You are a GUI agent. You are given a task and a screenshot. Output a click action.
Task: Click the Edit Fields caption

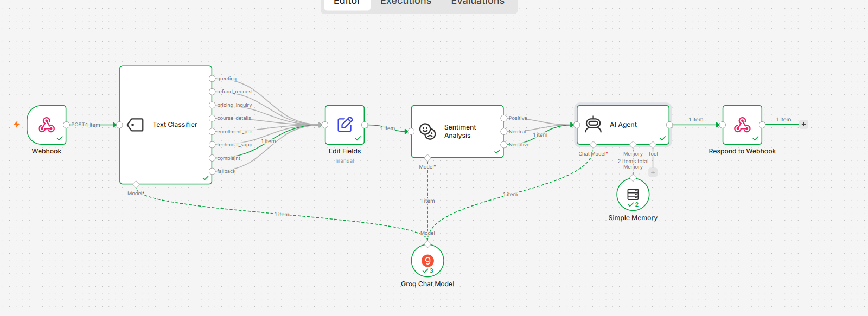[344, 151]
